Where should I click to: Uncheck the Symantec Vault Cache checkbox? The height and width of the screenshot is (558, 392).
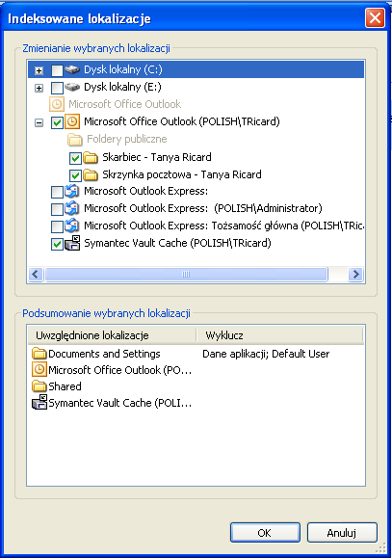(57, 244)
